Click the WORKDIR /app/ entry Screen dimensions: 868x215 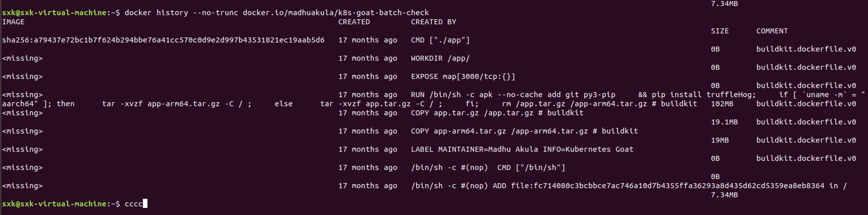click(x=440, y=58)
